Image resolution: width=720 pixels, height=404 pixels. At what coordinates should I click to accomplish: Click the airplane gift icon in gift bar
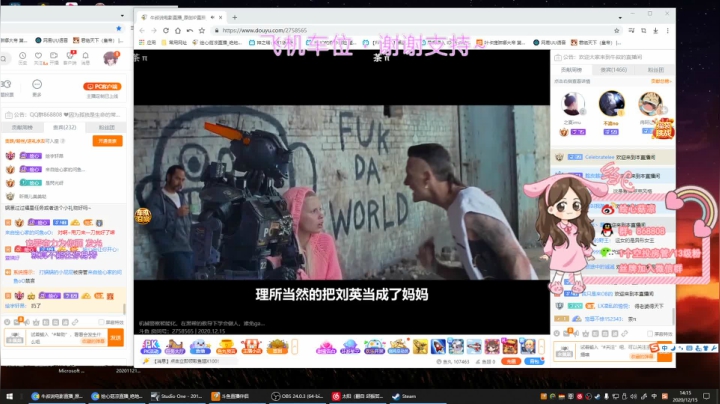(473, 346)
